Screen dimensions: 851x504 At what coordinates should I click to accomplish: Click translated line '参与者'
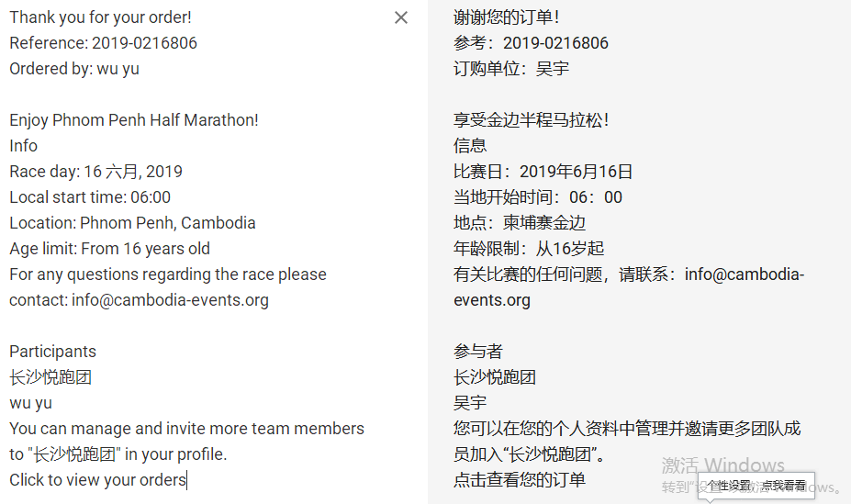[x=477, y=352]
